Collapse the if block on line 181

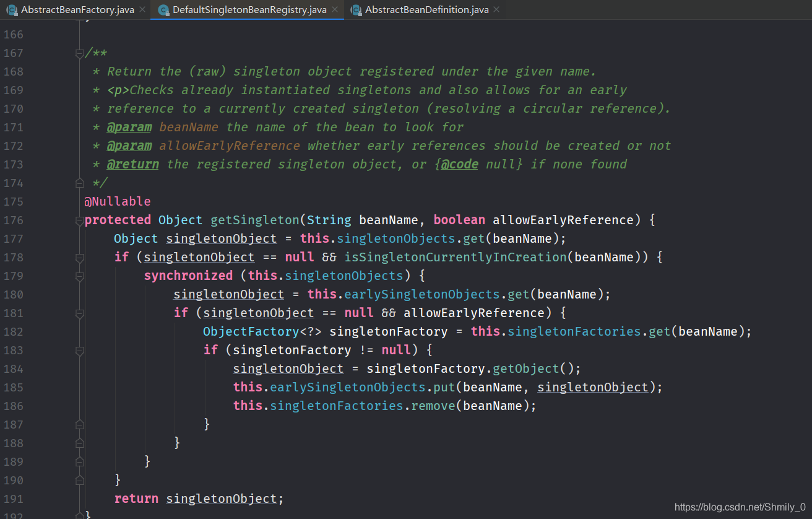click(x=79, y=313)
